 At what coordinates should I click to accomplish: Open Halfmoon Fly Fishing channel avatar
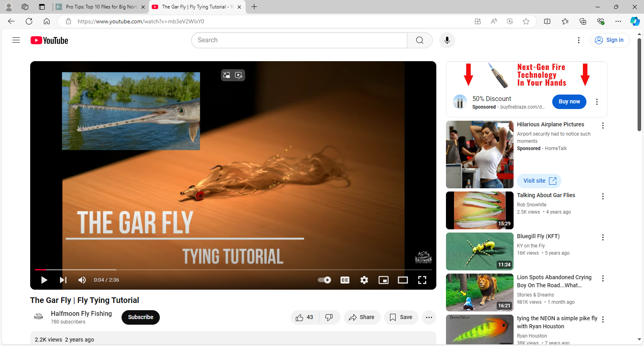38,317
